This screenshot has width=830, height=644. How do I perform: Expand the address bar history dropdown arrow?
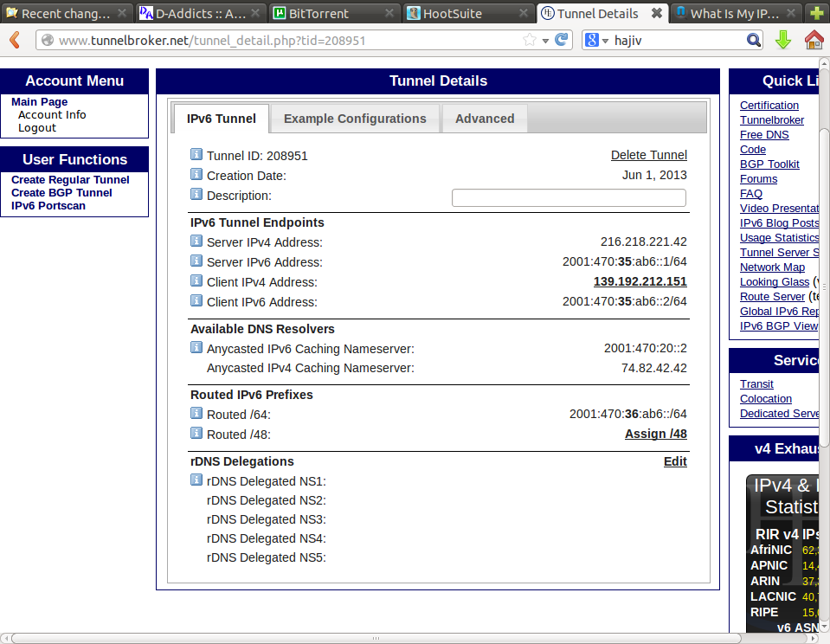click(x=545, y=41)
